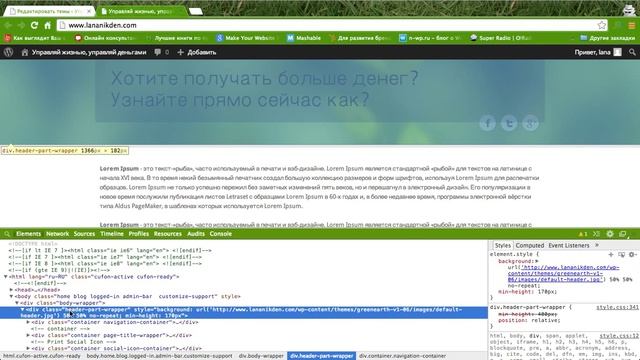Switch to the Console DevTools panel

pyautogui.click(x=220, y=234)
